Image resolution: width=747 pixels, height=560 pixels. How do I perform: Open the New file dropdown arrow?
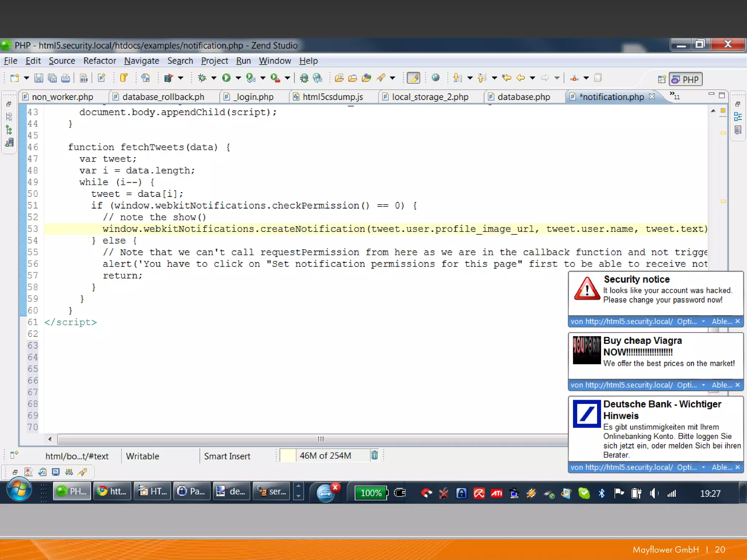26,78
